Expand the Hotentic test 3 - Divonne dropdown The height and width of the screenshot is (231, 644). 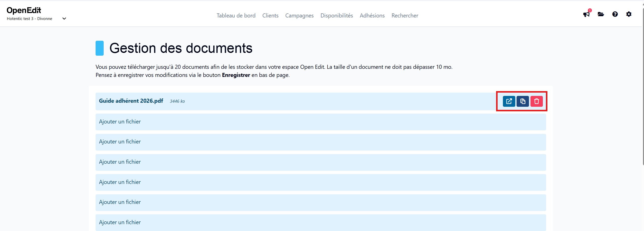64,18
